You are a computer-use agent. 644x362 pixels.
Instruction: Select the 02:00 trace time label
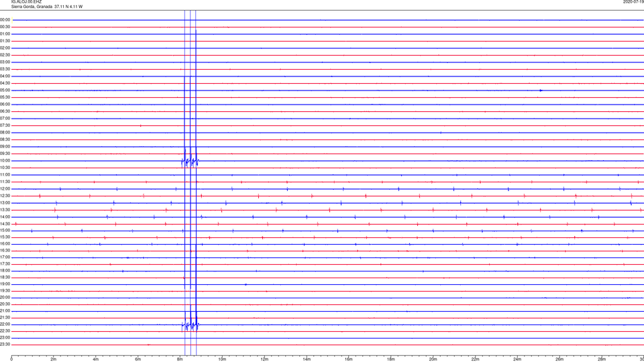(x=5, y=48)
